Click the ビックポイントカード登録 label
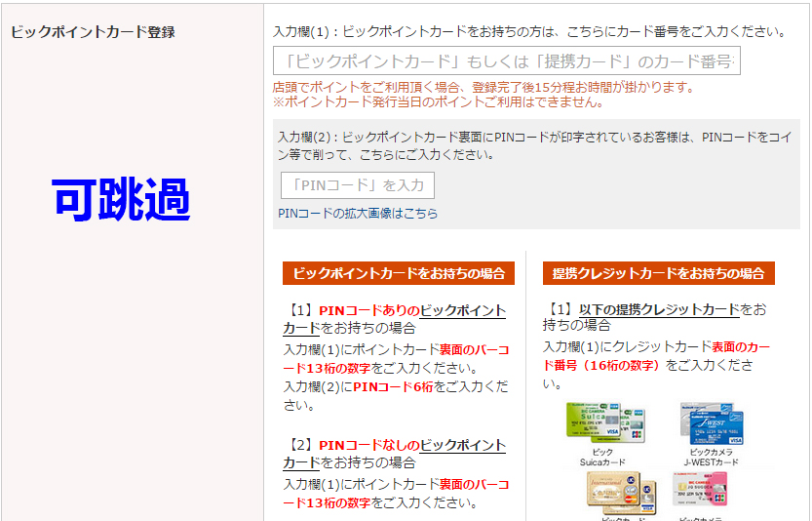The height and width of the screenshot is (521, 812). [93, 32]
